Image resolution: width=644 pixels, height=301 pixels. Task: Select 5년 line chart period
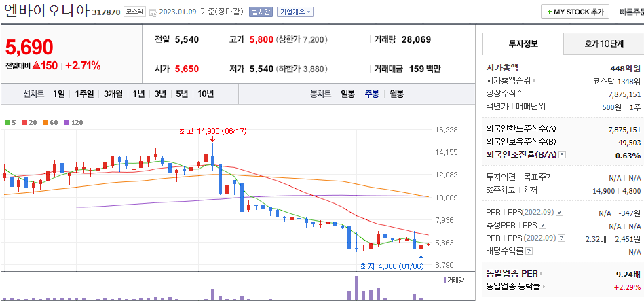tap(182, 94)
